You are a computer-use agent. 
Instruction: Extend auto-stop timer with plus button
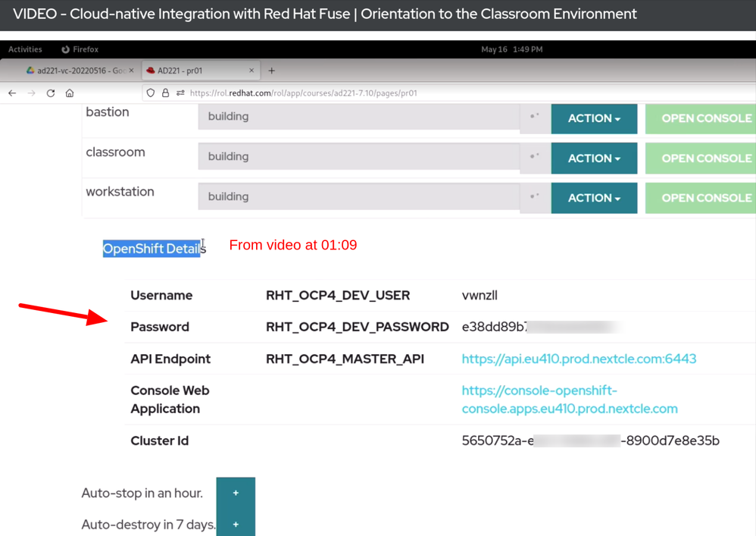236,493
